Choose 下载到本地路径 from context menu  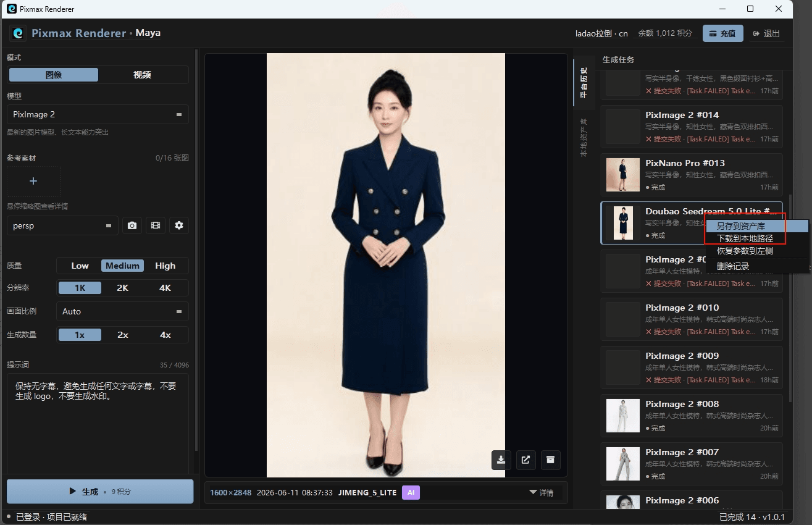pos(745,238)
